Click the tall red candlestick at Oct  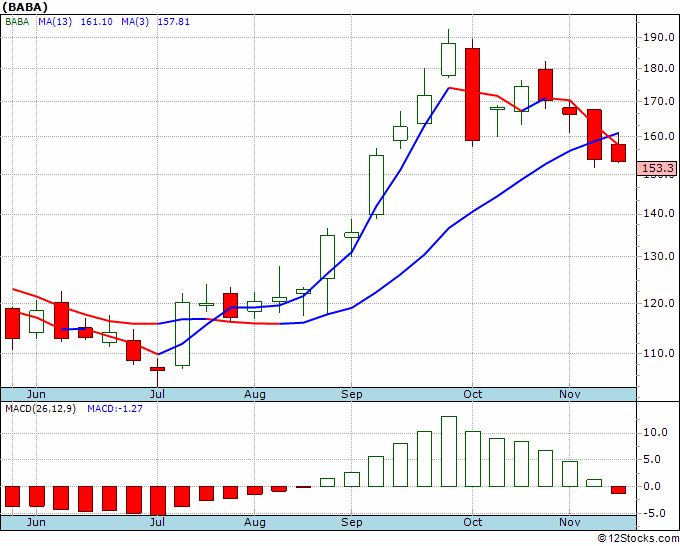(x=472, y=95)
